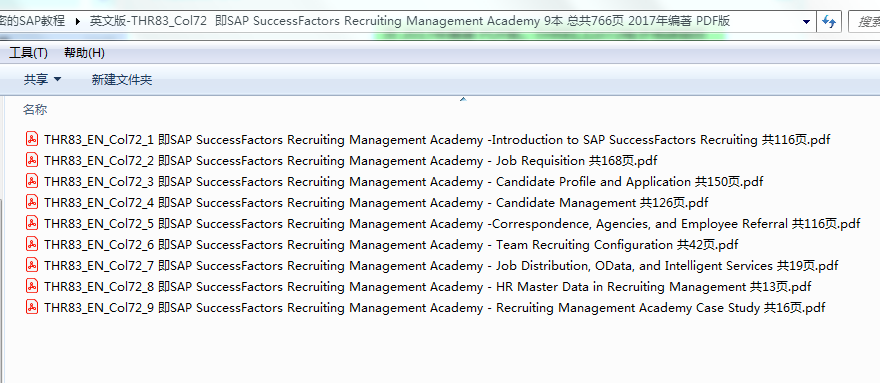
Task: Click 新建文件夹 button
Action: pos(122,80)
